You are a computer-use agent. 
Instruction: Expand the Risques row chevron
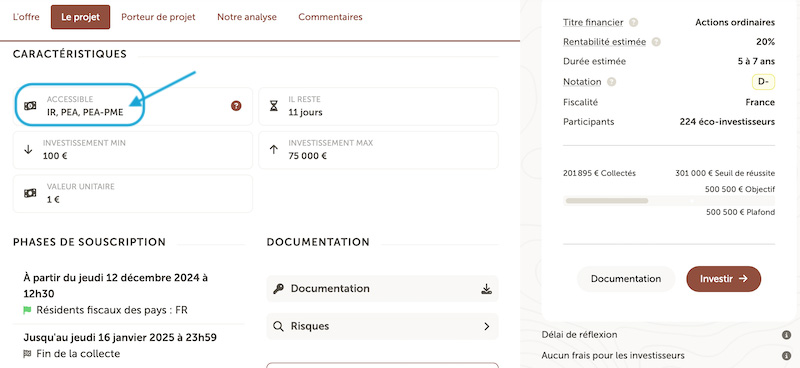point(487,326)
